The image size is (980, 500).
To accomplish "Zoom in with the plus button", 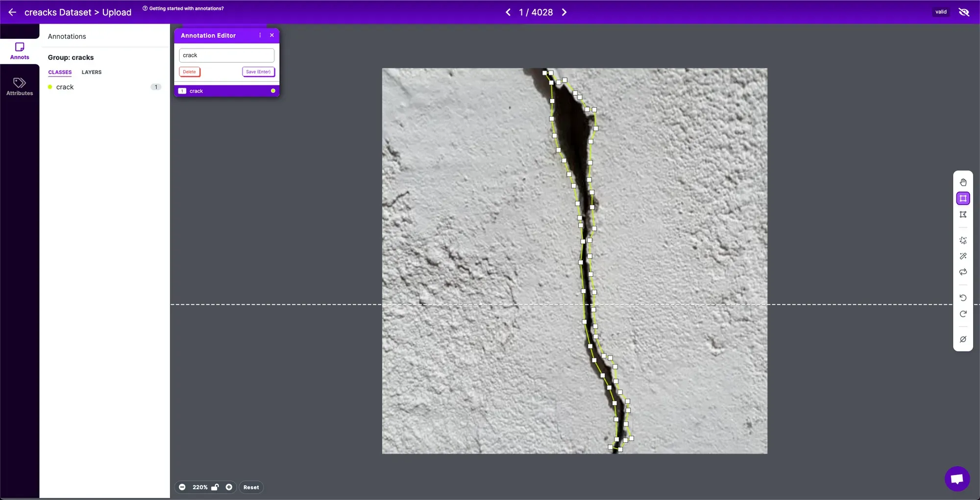I will [229, 487].
